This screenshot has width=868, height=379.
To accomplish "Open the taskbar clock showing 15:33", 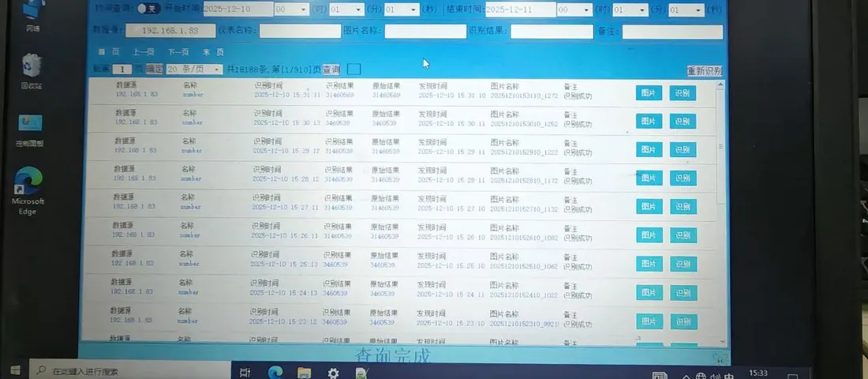I will tap(758, 373).
